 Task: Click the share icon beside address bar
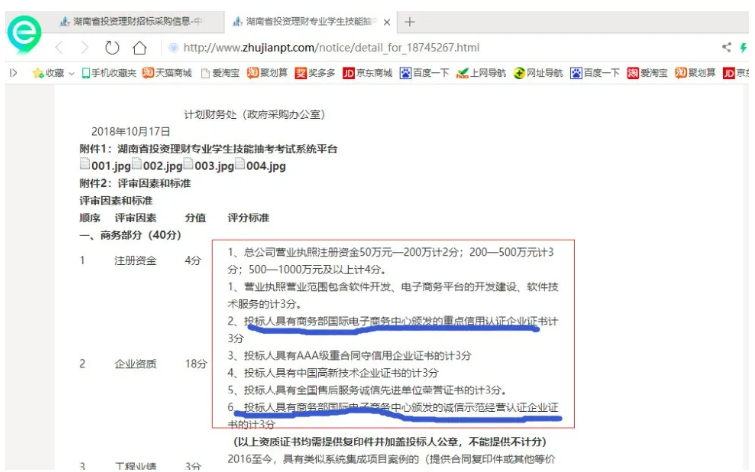coord(726,47)
